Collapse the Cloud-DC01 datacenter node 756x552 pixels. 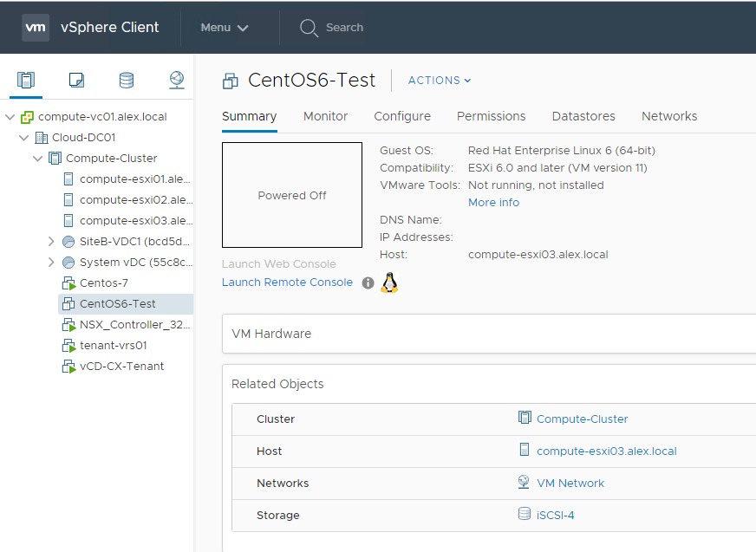click(x=24, y=138)
